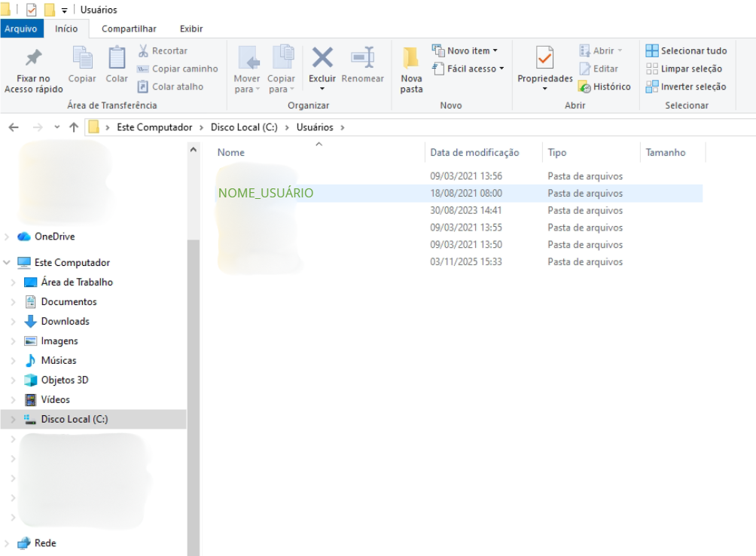This screenshot has height=556, width=756.
Task: Open the Fácil acesso dropdown
Action: tap(468, 69)
